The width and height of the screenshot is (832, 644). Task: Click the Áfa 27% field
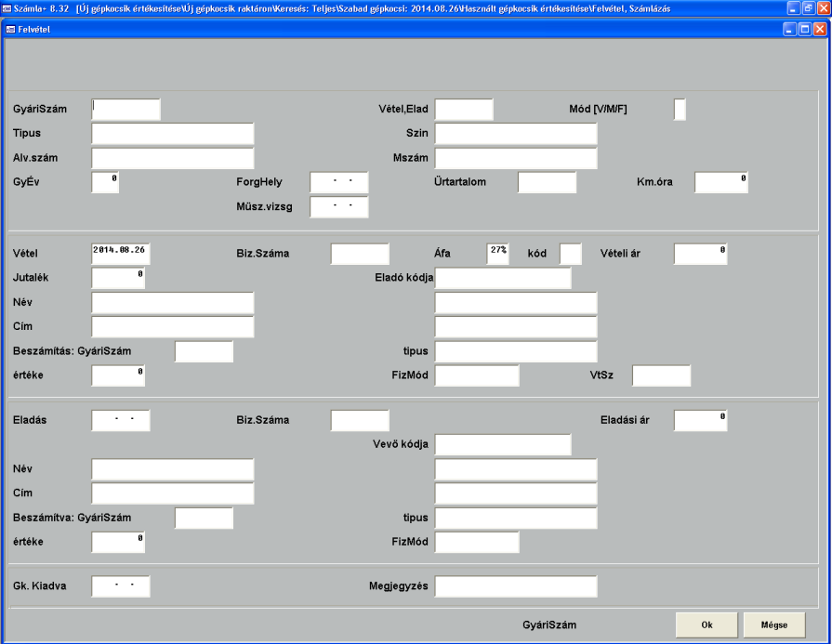click(x=497, y=254)
